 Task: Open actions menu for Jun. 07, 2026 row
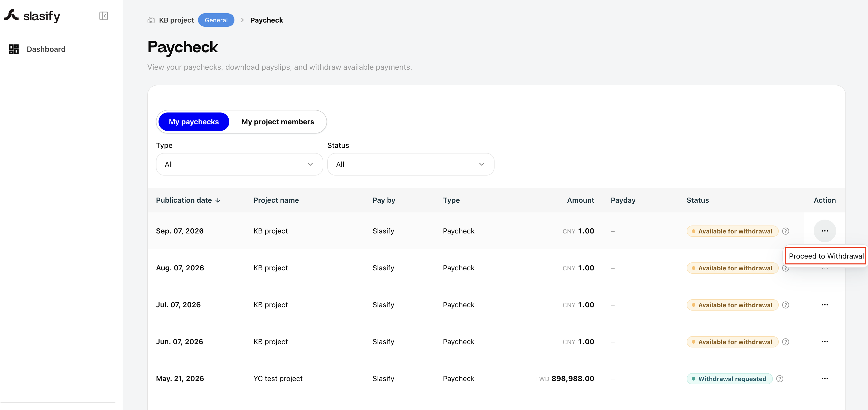[825, 342]
